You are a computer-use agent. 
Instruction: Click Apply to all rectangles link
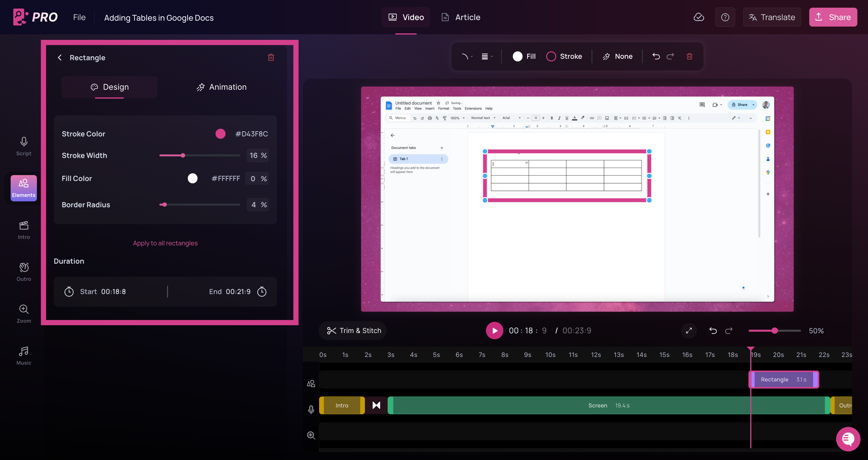165,243
